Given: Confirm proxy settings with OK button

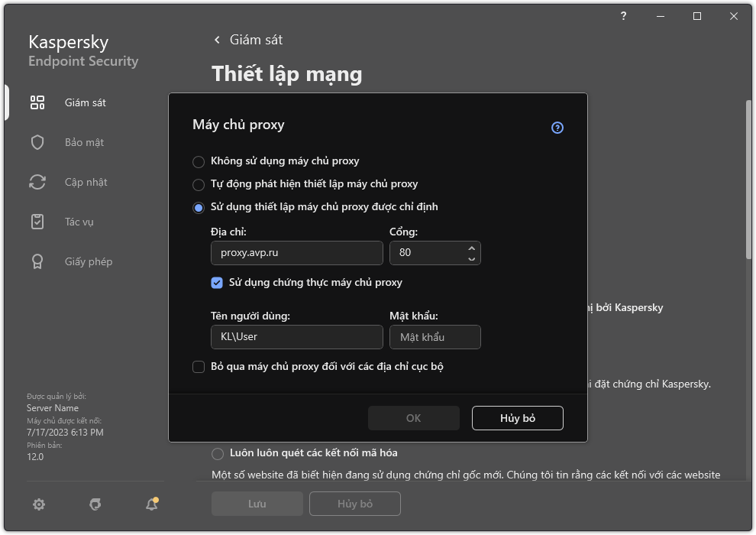Looking at the screenshot, I should click(x=413, y=418).
